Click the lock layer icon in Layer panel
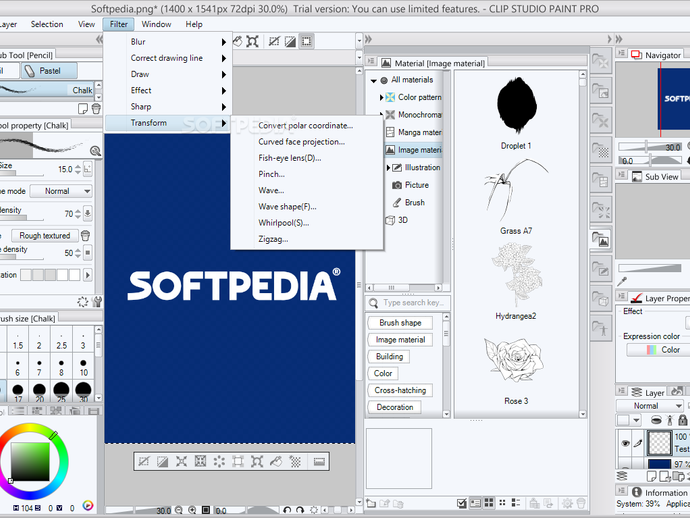The height and width of the screenshot is (518, 690). (683, 420)
